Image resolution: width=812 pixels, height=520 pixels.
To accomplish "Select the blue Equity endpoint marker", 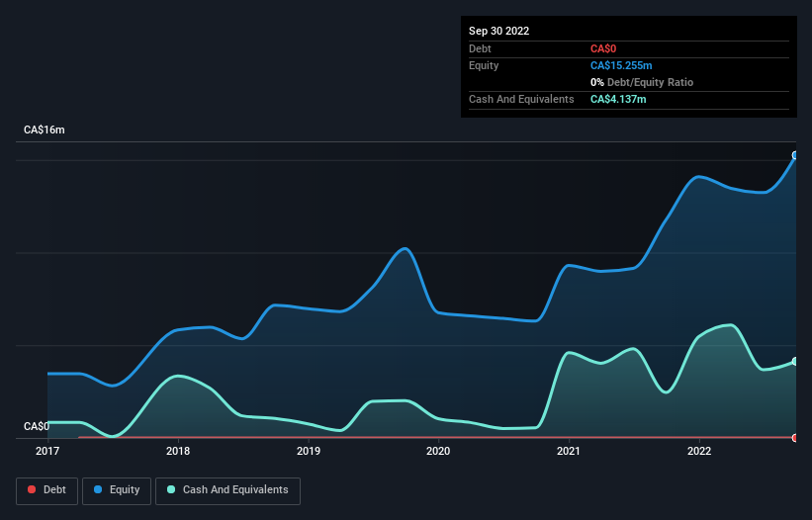I will (x=795, y=155).
